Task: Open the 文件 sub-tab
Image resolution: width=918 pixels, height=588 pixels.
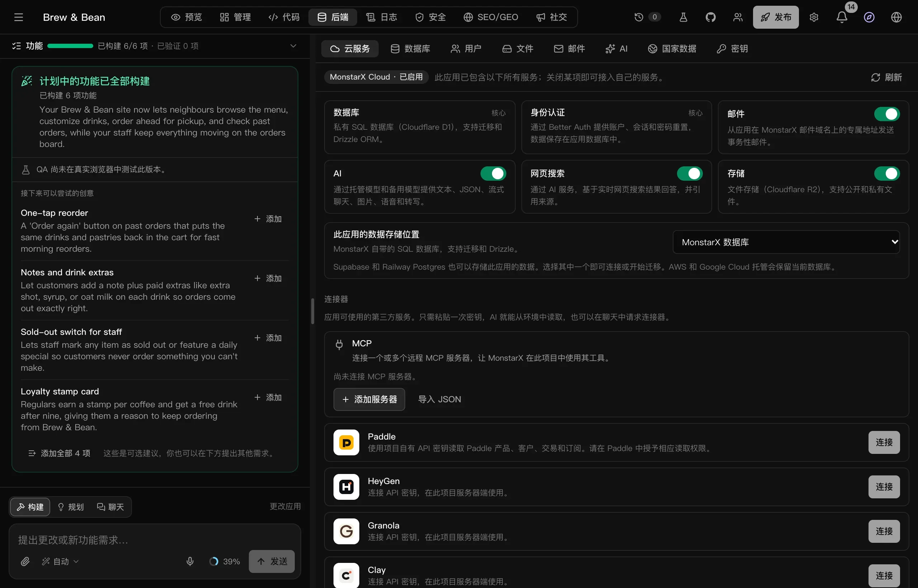Action: click(517, 48)
